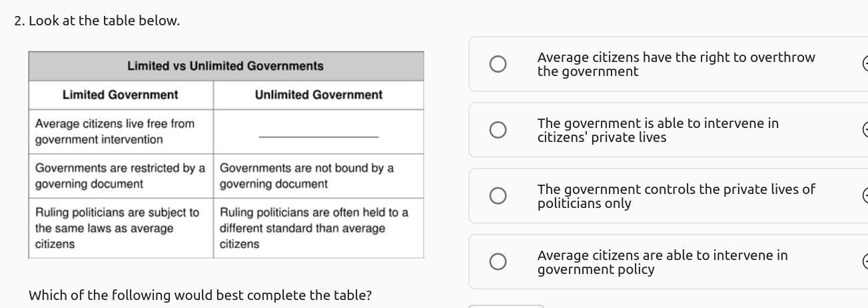Click the blank line in Unlimited Government column
The height and width of the screenshot is (308, 868).
(318, 137)
